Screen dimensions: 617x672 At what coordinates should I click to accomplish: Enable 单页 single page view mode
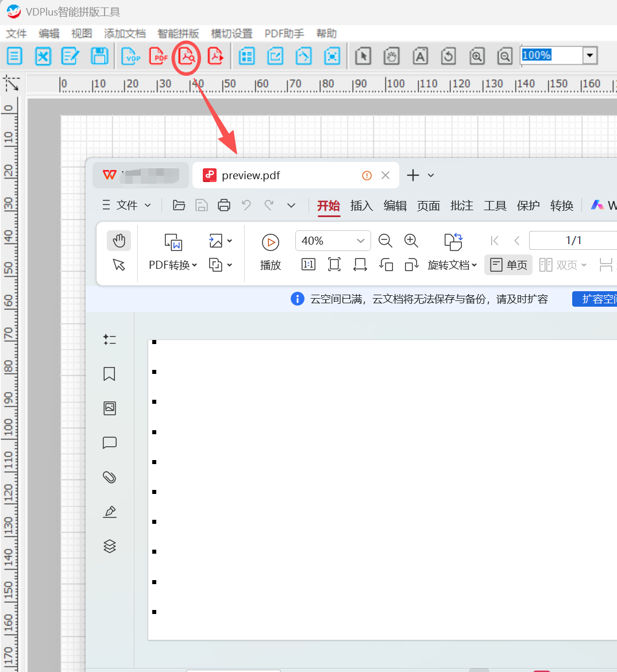point(508,265)
